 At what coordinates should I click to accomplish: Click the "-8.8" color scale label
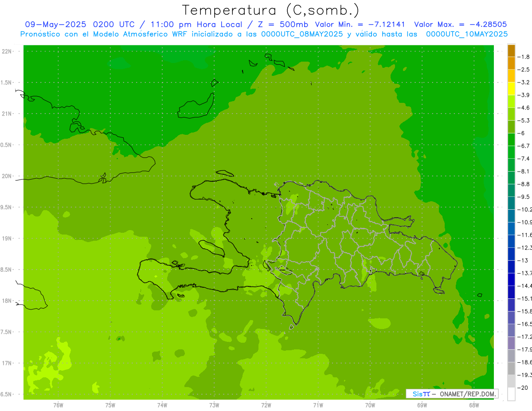click(x=524, y=184)
